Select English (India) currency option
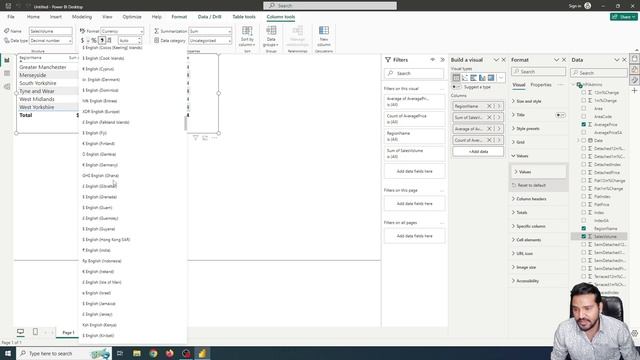 coord(97,250)
